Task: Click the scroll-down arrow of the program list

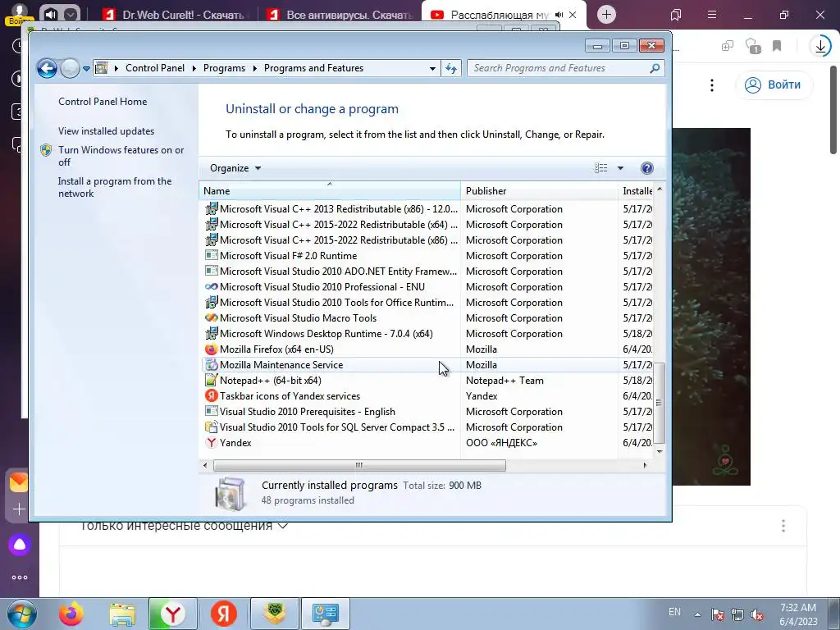Action: (660, 452)
